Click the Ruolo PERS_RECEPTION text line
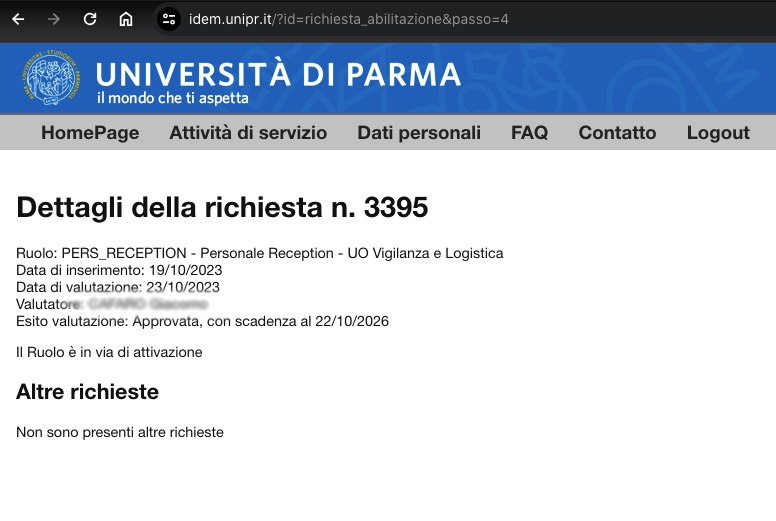Image resolution: width=776 pixels, height=521 pixels. click(x=260, y=254)
